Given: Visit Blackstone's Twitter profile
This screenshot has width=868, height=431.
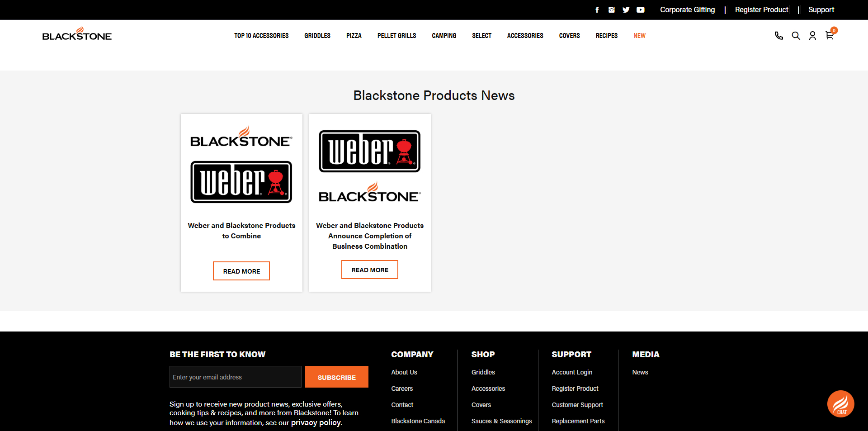Looking at the screenshot, I should point(626,9).
